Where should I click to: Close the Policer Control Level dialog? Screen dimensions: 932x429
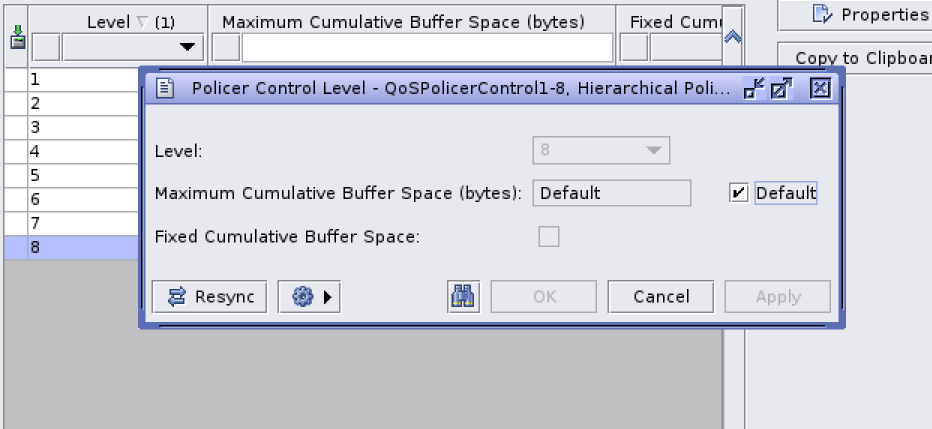[820, 89]
